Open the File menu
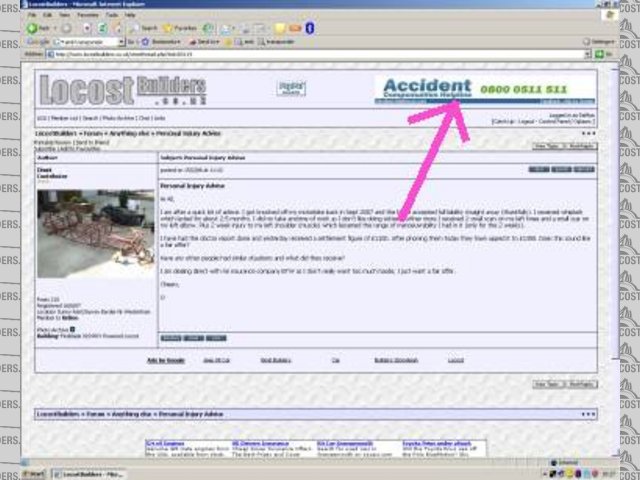This screenshot has width=640, height=480. pyautogui.click(x=32, y=17)
